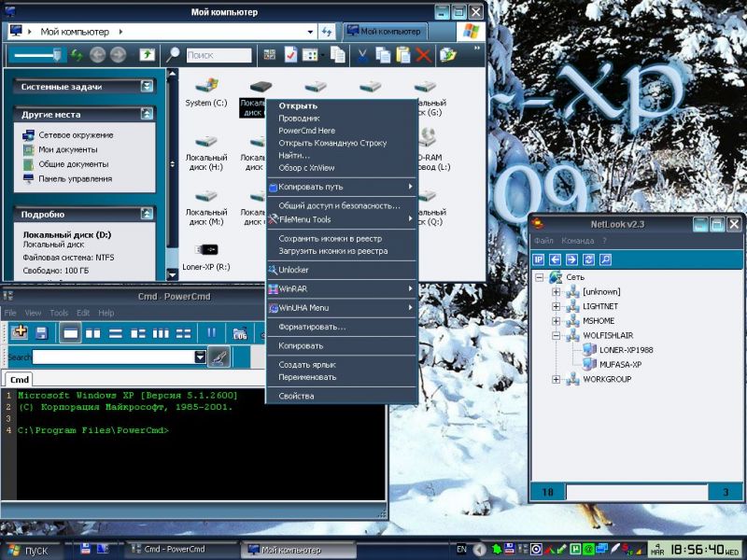The width and height of the screenshot is (747, 560).
Task: Select single-pane layout in PowerCmd toolbar
Action: click(x=71, y=332)
